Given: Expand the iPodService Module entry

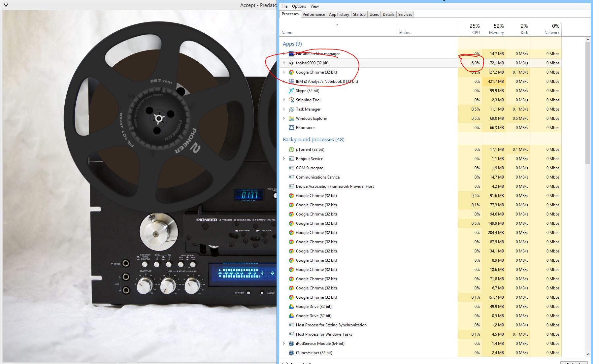Looking at the screenshot, I should tap(284, 344).
